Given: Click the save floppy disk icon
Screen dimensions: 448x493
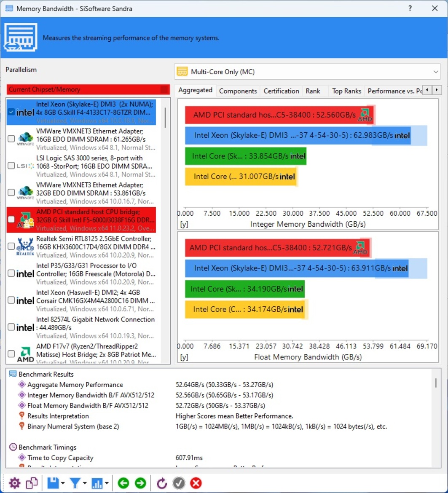Looking at the screenshot, I should (x=53, y=483).
